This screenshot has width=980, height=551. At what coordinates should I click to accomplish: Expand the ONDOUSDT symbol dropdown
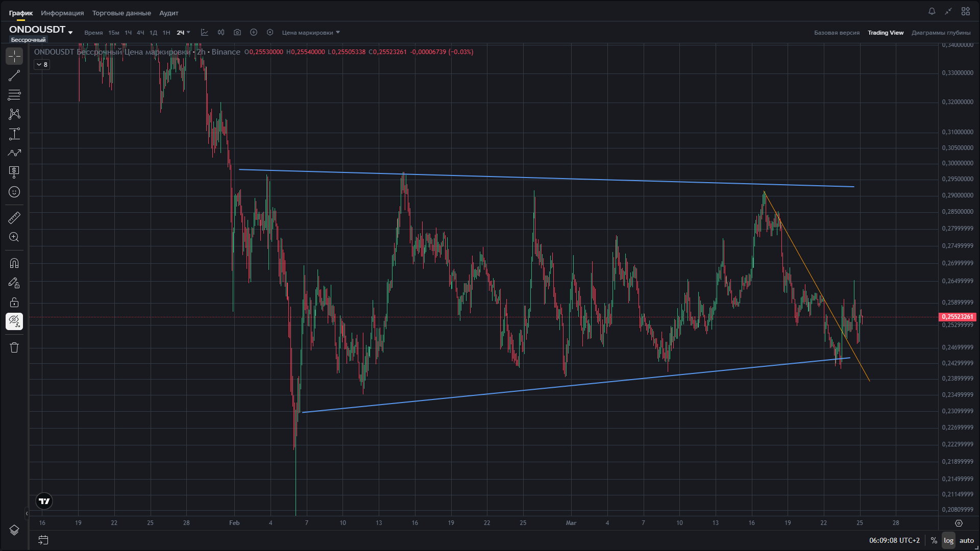point(70,33)
